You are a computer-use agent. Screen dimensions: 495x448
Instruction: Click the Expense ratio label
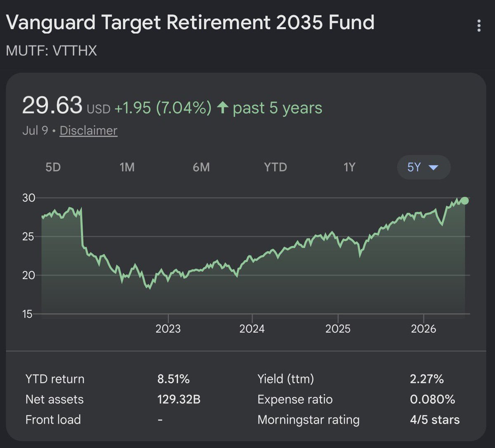tap(295, 399)
